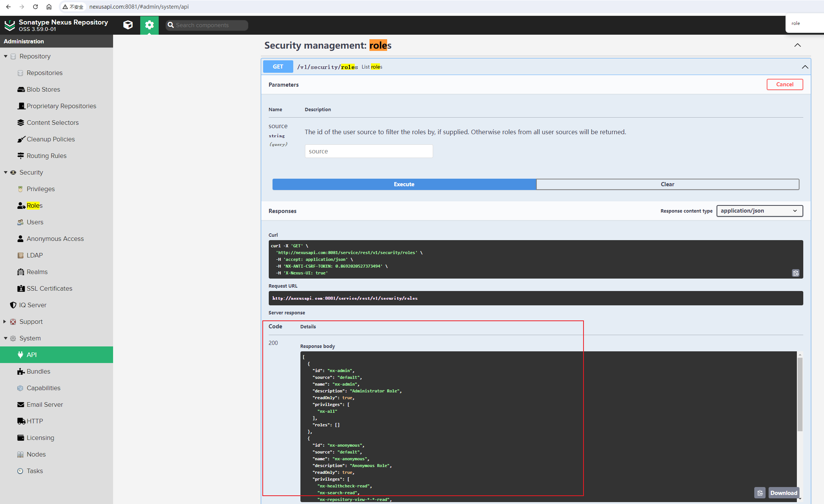The width and height of the screenshot is (824, 504).
Task: Click the find-in-page box containing 'role'
Action: [x=805, y=23]
